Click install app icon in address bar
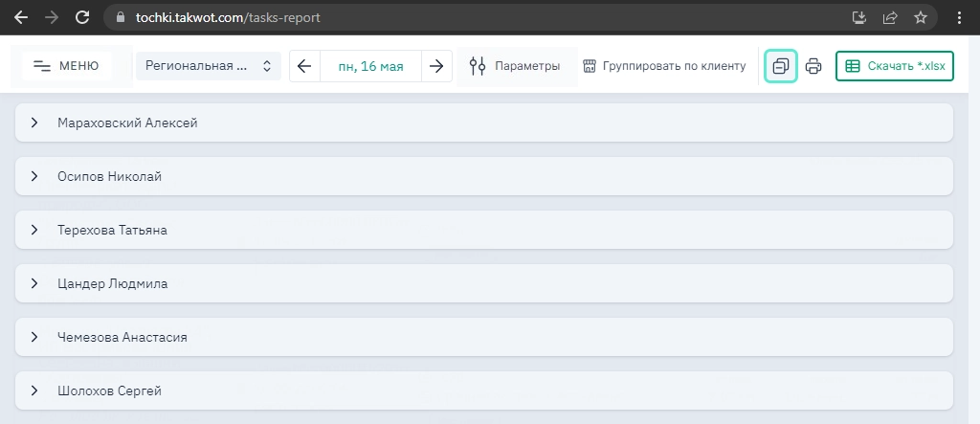This screenshot has height=424, width=980. [x=859, y=17]
